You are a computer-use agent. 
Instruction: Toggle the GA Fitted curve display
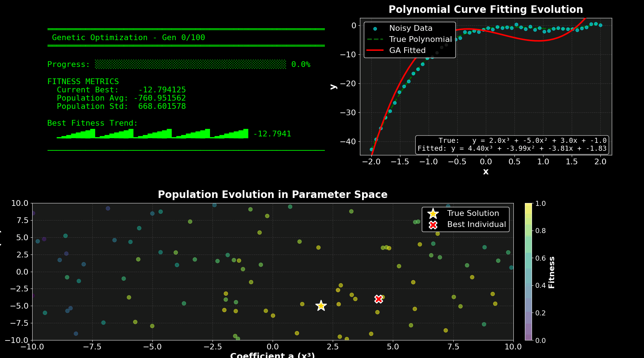[407, 50]
